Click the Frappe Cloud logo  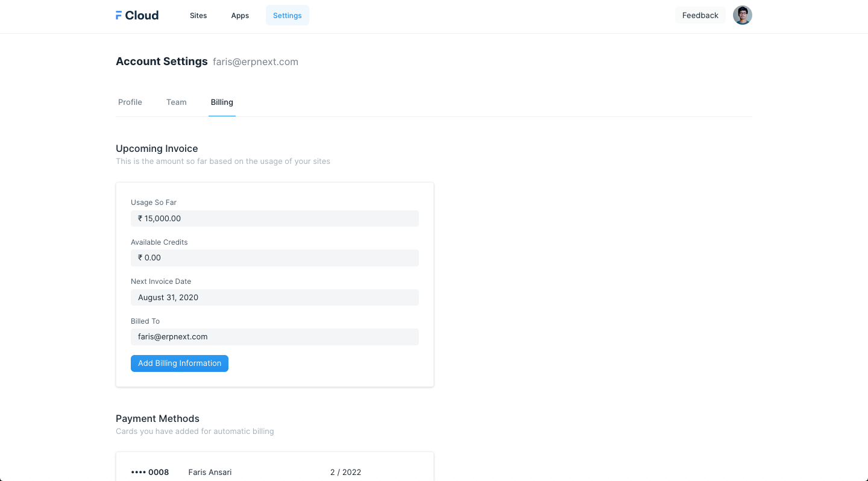point(137,16)
